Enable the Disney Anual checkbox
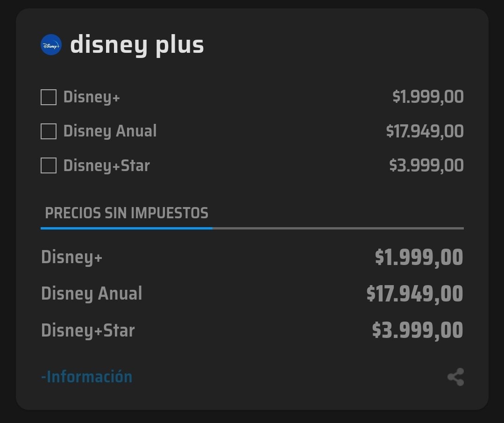The image size is (504, 423). [x=48, y=131]
